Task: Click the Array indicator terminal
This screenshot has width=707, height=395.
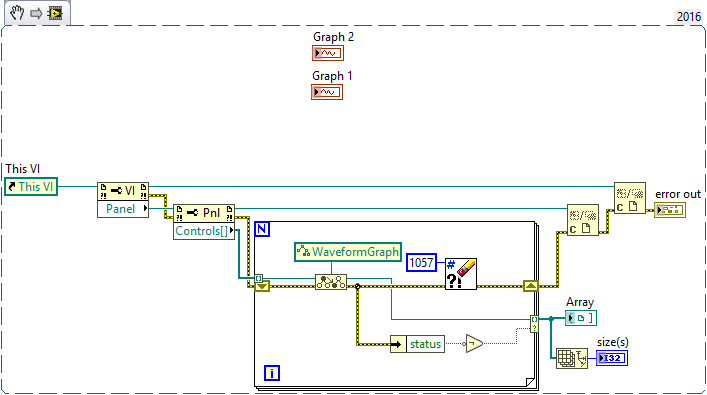Action: [581, 318]
